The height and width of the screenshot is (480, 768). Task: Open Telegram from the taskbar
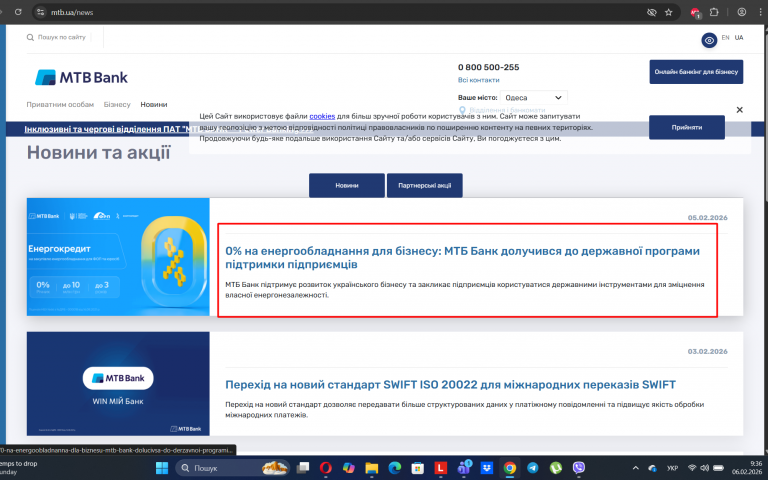tap(532, 468)
